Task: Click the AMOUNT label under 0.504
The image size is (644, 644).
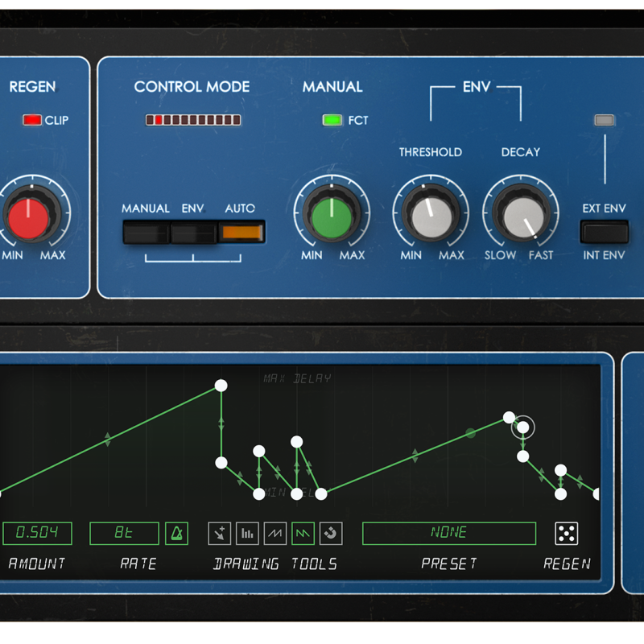Action: pos(37,563)
